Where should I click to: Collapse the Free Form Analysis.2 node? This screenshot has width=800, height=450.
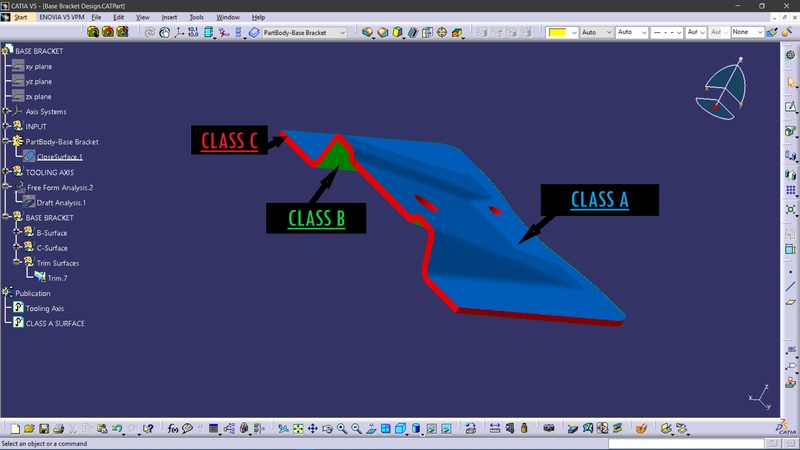pos(6,187)
